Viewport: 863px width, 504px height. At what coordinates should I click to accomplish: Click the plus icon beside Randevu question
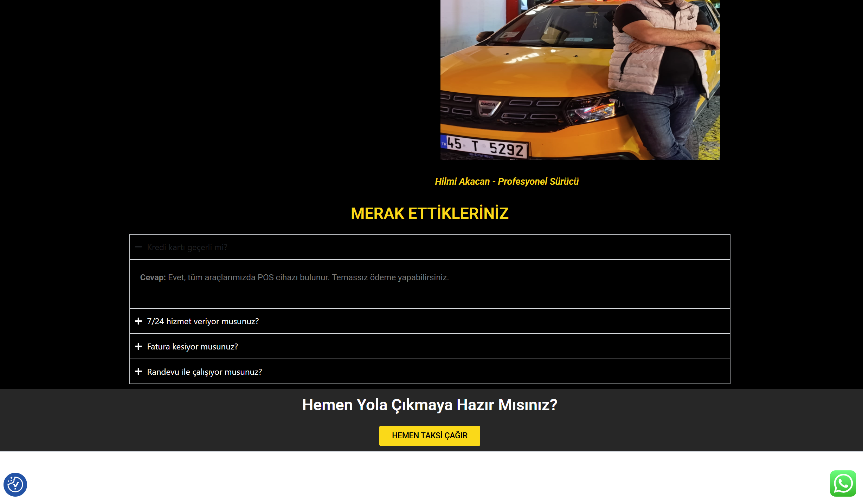[x=139, y=372]
